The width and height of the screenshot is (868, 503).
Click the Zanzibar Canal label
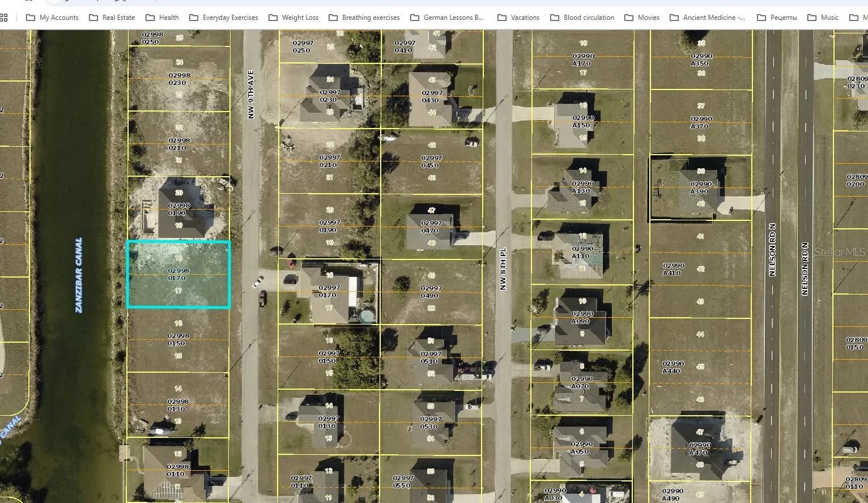[x=79, y=275]
